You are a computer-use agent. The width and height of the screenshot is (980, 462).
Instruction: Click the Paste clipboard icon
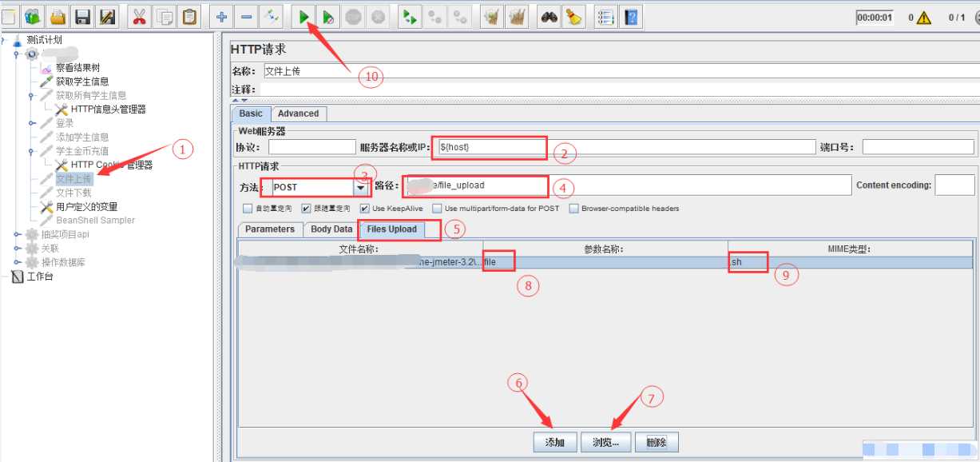189,16
